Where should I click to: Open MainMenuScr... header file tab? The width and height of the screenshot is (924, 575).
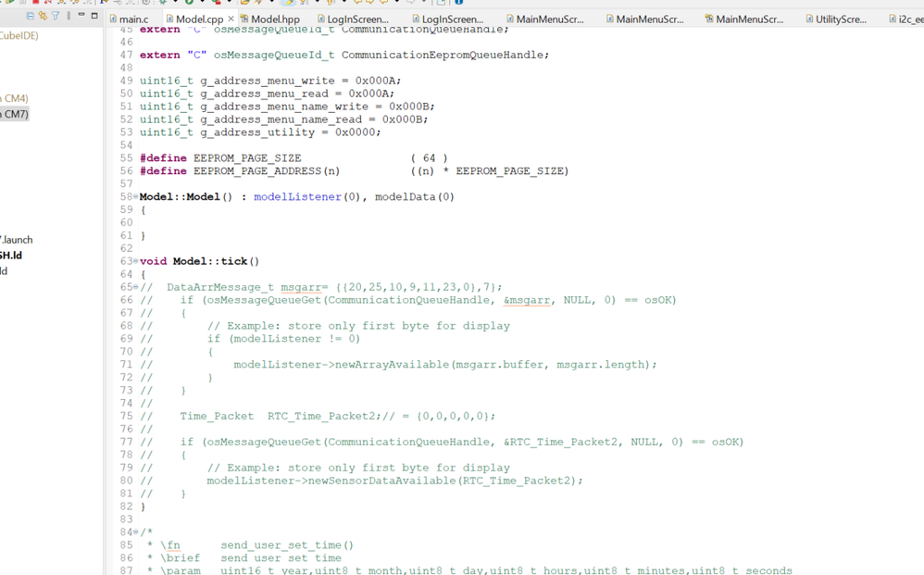click(x=744, y=19)
